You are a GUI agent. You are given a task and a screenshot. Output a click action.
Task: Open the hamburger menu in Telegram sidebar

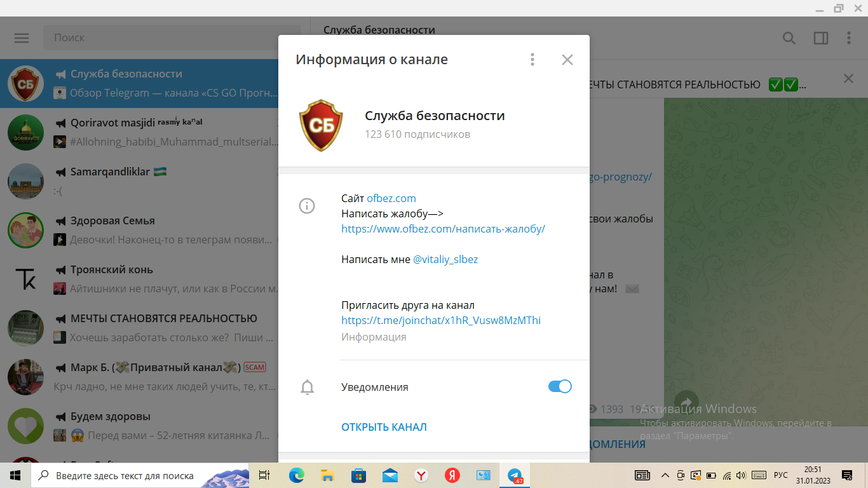click(21, 37)
